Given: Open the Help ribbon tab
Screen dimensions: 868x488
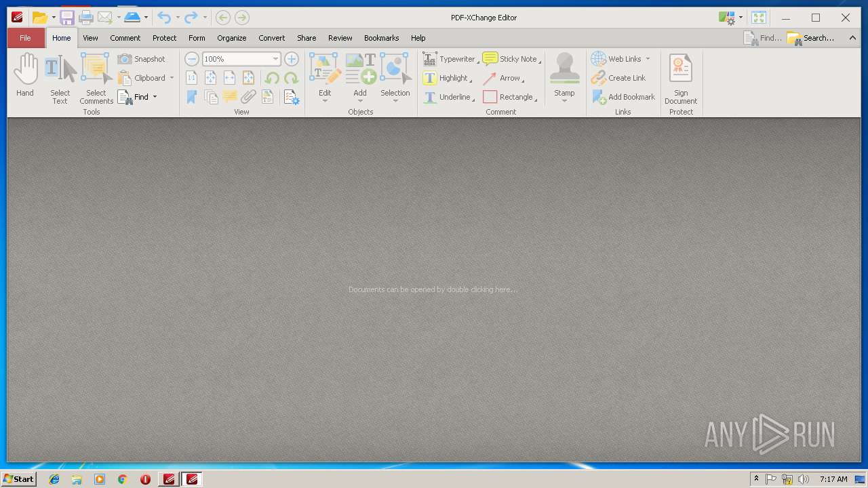Looking at the screenshot, I should pyautogui.click(x=418, y=38).
